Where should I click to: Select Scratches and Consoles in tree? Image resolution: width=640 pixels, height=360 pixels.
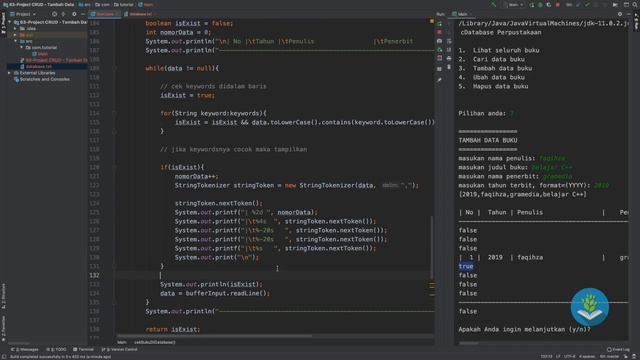pyautogui.click(x=42, y=79)
